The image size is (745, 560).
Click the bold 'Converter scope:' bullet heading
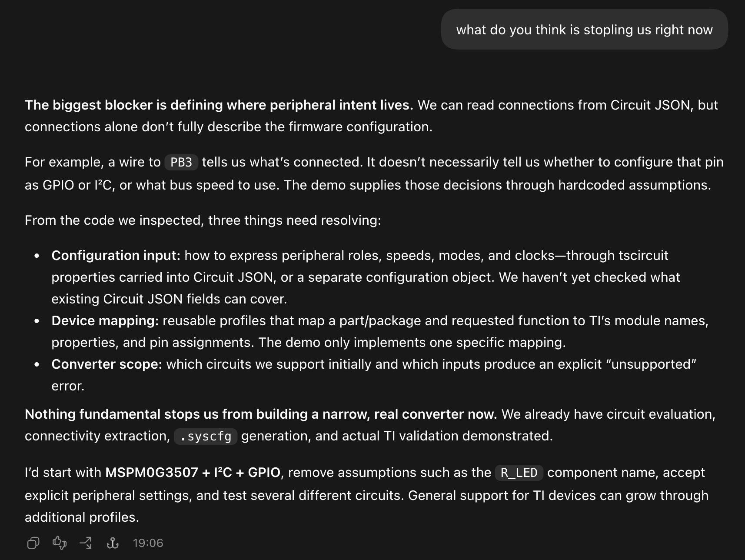tap(106, 364)
